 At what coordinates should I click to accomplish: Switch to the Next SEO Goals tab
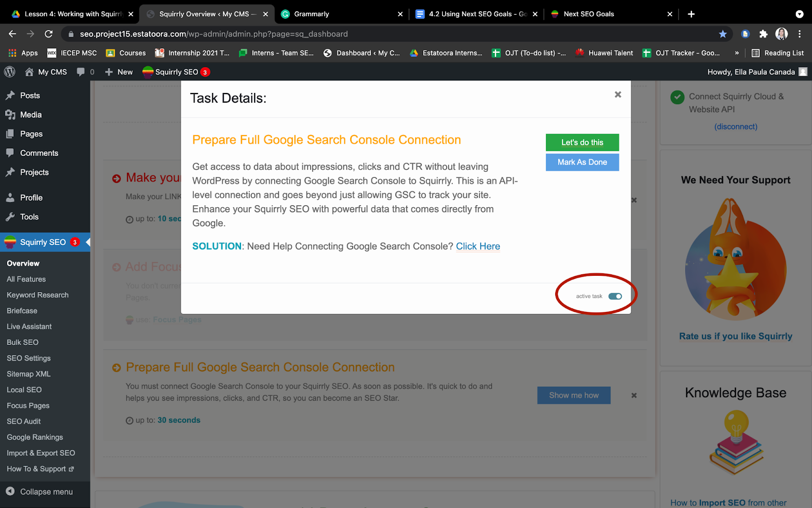(612, 14)
